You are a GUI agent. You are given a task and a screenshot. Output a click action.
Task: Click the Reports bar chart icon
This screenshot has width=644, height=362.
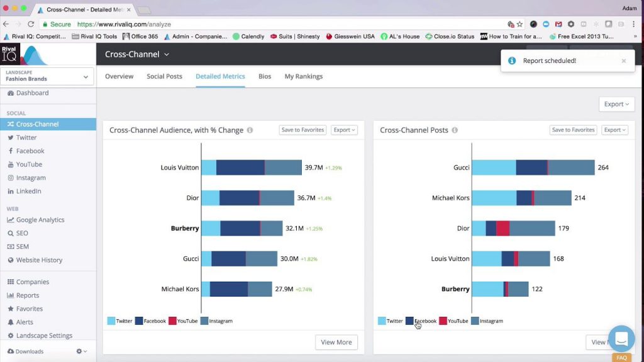click(11, 295)
